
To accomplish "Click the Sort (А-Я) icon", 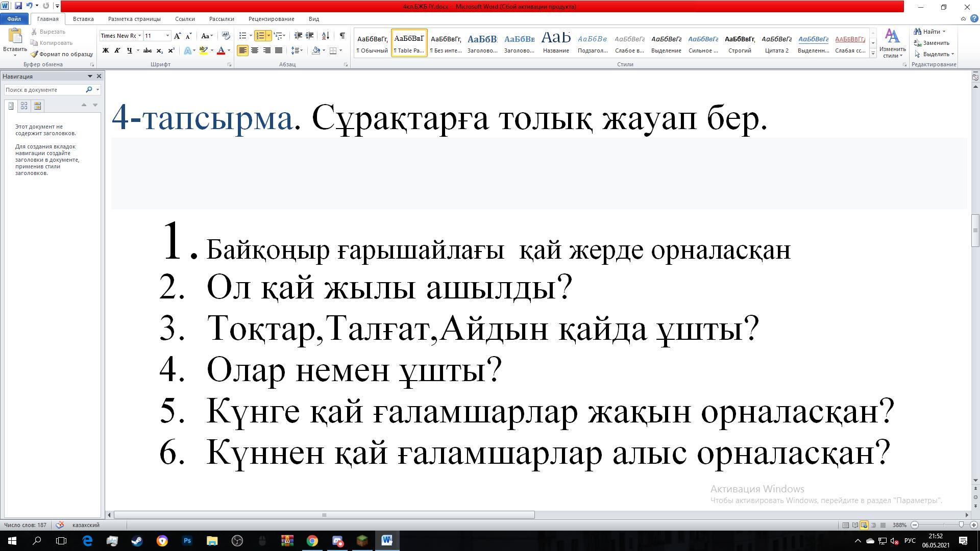I will 325,36.
